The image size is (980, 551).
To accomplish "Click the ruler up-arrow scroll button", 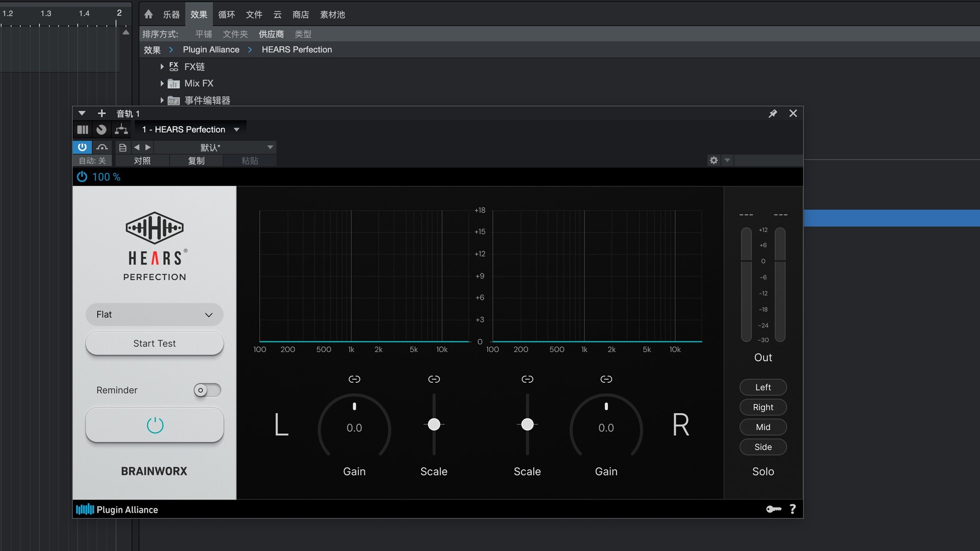I will click(x=126, y=33).
